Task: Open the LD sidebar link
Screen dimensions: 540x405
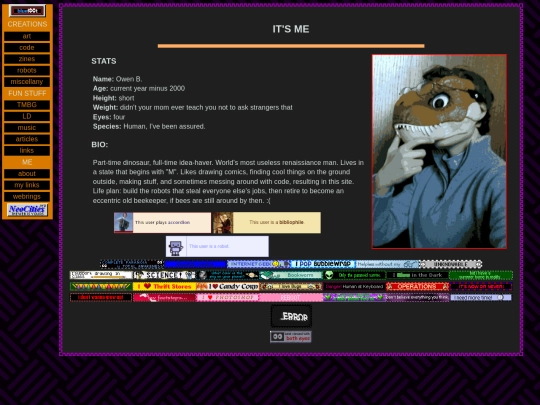Action: tap(27, 116)
